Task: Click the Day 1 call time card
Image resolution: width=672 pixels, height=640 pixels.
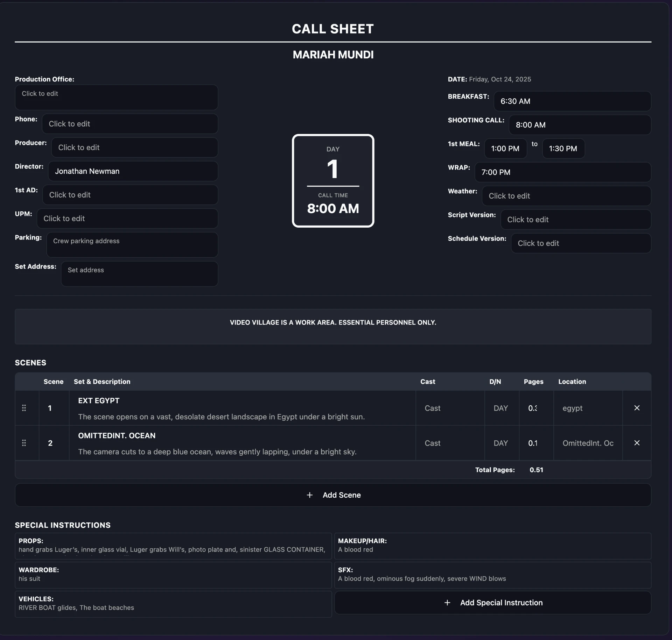Action: point(333,181)
